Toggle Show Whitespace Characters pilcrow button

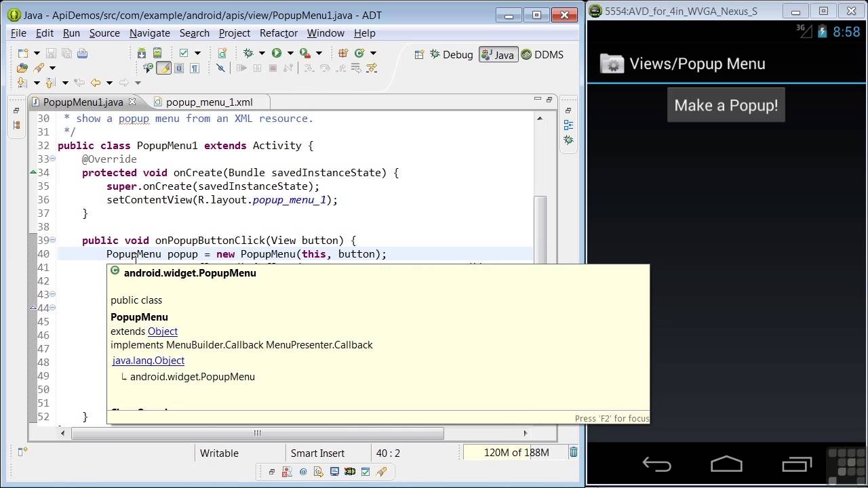194,68
